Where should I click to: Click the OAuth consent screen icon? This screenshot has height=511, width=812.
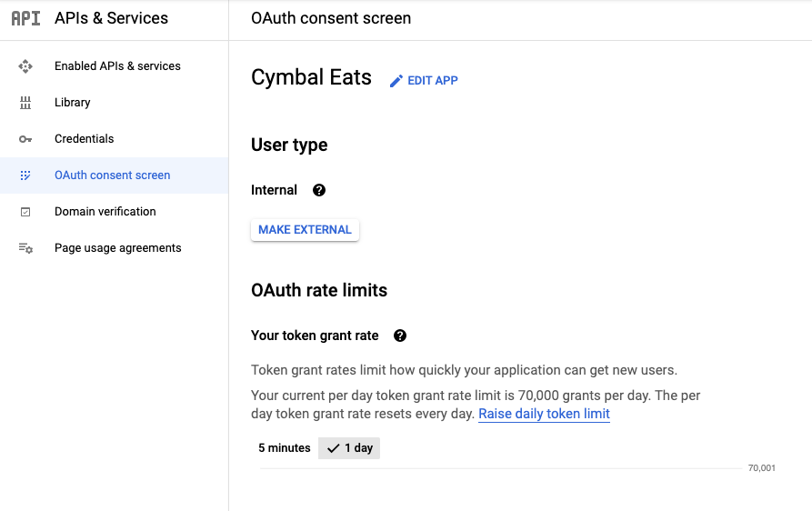[25, 175]
